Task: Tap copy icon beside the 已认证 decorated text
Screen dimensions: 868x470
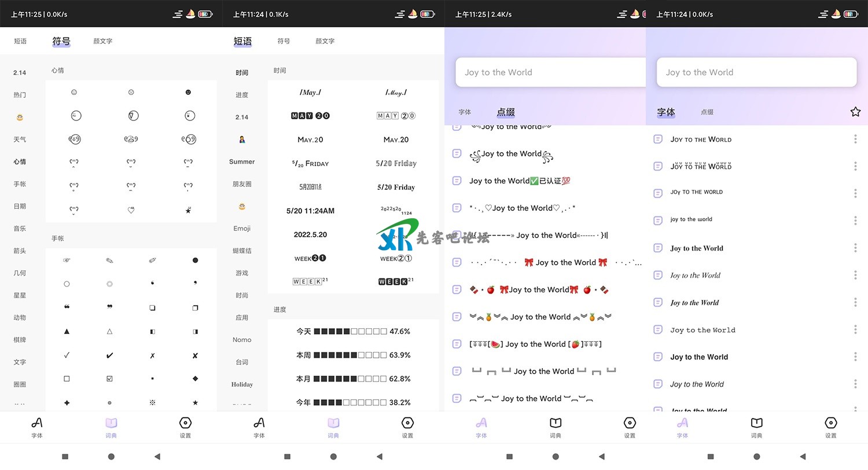Action: click(x=457, y=181)
